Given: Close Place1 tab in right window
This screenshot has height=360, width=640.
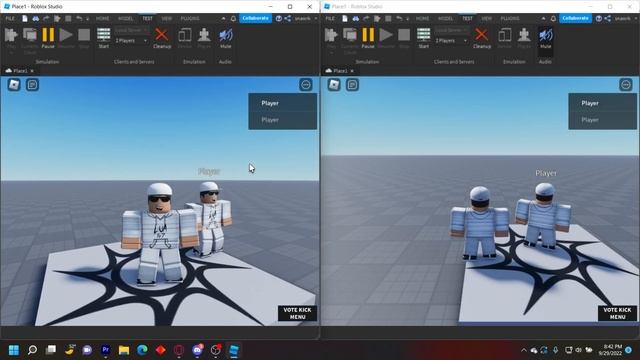Looking at the screenshot, I should click(352, 71).
